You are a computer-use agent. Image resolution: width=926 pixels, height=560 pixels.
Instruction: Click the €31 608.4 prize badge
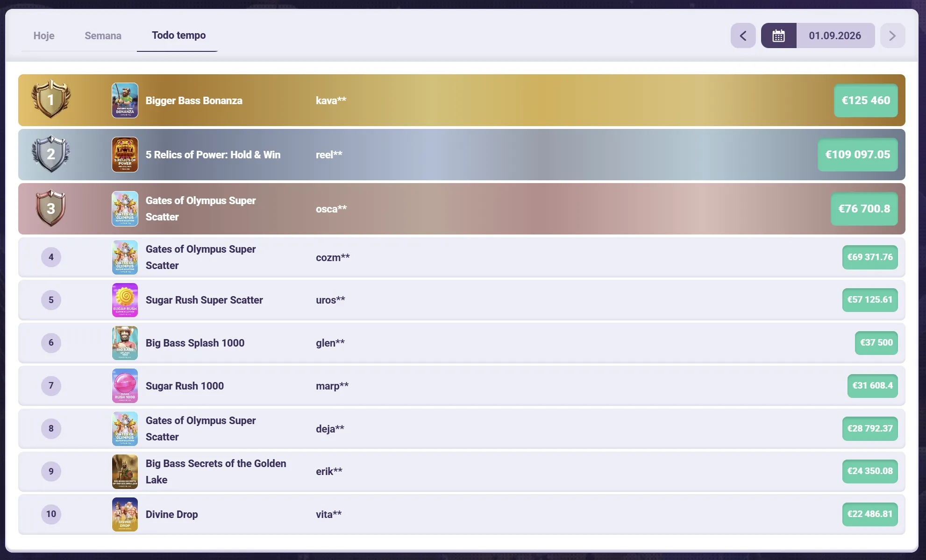coord(873,386)
